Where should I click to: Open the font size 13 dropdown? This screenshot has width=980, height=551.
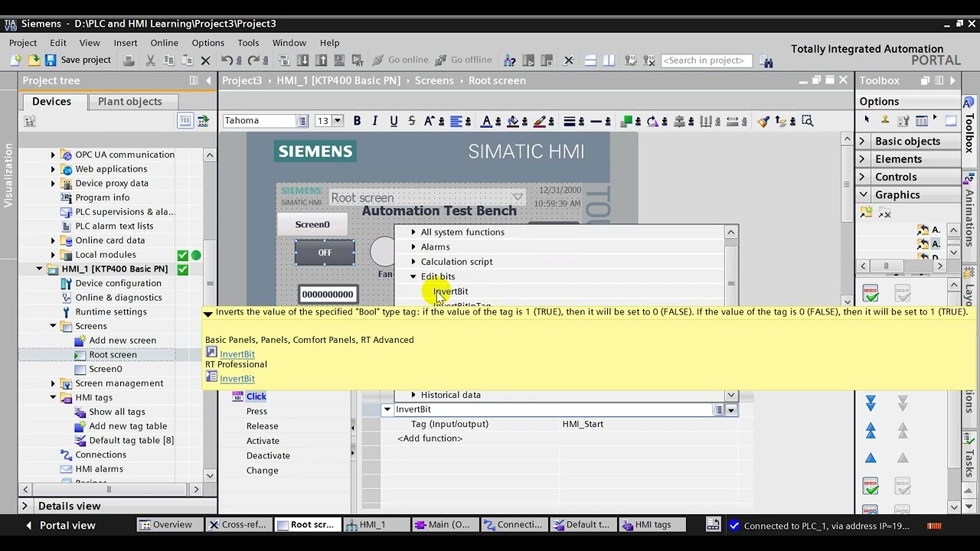(x=338, y=121)
